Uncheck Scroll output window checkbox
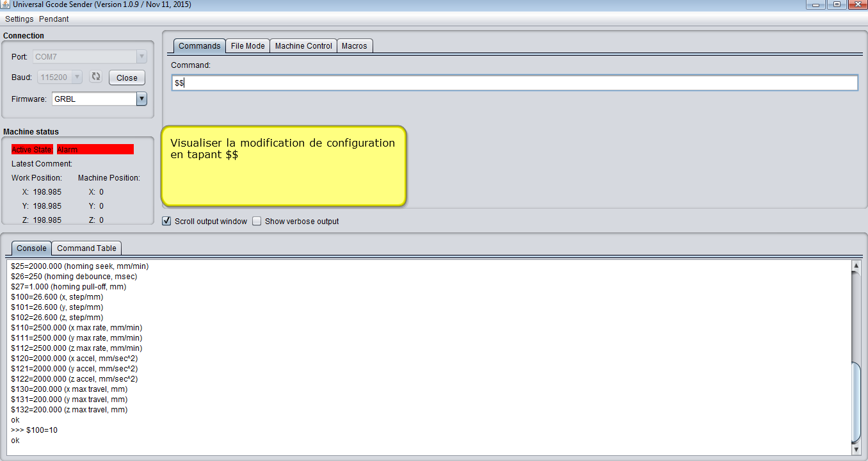This screenshot has height=461, width=868. [167, 222]
